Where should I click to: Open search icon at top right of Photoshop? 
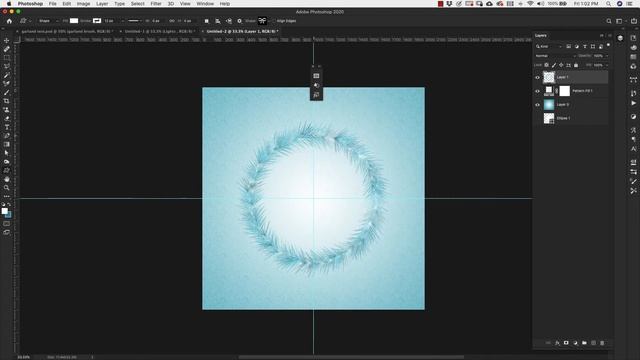[x=609, y=21]
